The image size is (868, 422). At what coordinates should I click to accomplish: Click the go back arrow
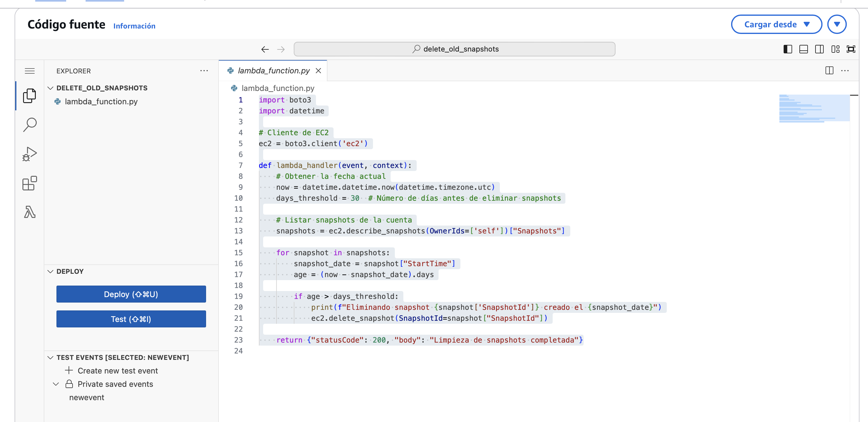(x=265, y=49)
